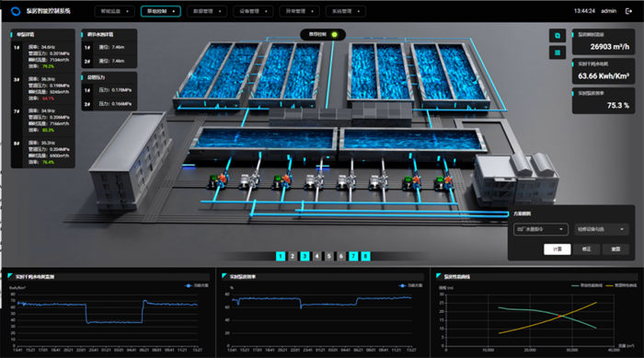Select the rightmost pump model in scene
644x358 pixels.
pos(443,181)
